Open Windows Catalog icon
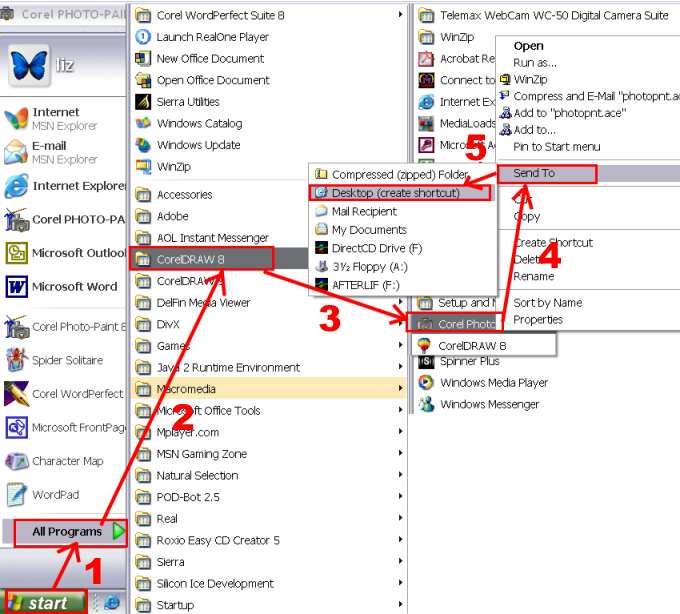 [x=143, y=124]
